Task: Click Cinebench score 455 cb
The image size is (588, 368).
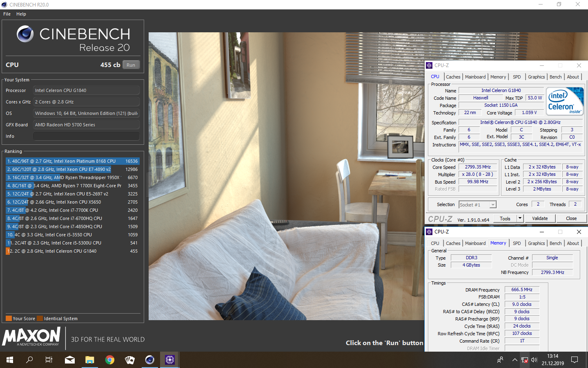Action: (x=110, y=65)
